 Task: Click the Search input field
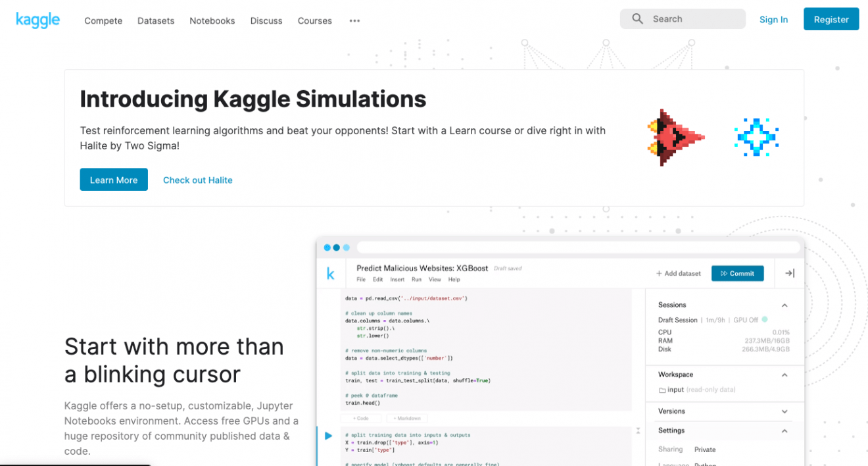[683, 19]
